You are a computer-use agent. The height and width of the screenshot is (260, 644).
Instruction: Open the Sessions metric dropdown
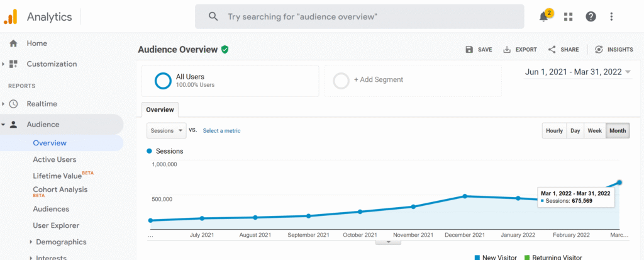tap(167, 130)
